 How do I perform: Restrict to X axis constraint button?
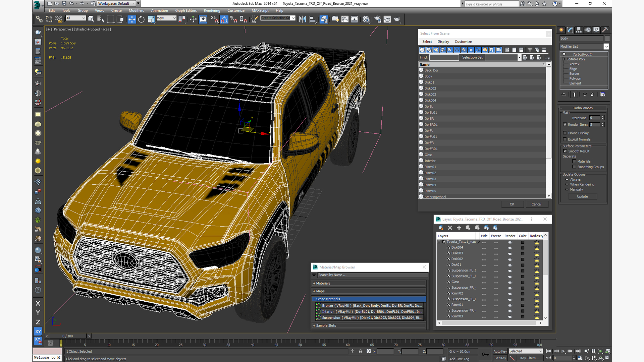point(38,303)
